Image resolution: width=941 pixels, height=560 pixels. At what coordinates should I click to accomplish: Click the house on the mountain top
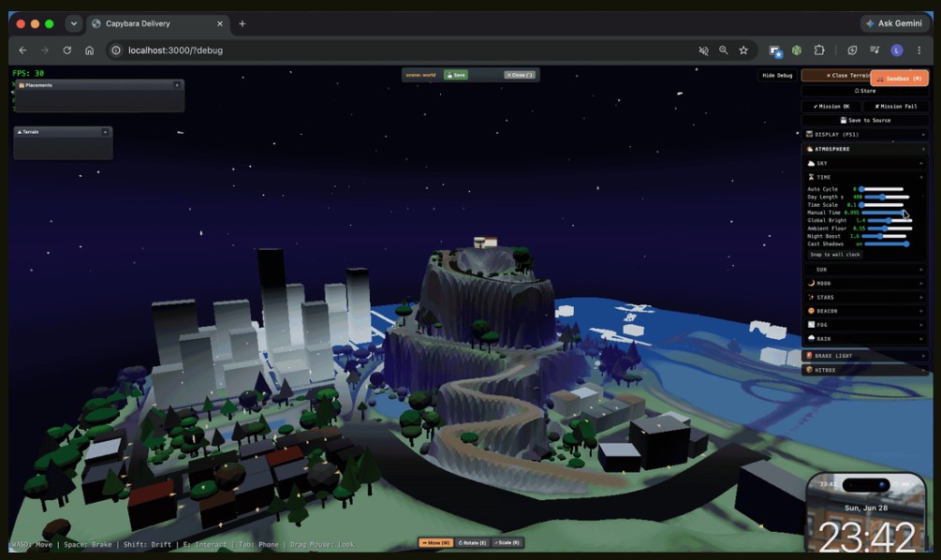486,242
